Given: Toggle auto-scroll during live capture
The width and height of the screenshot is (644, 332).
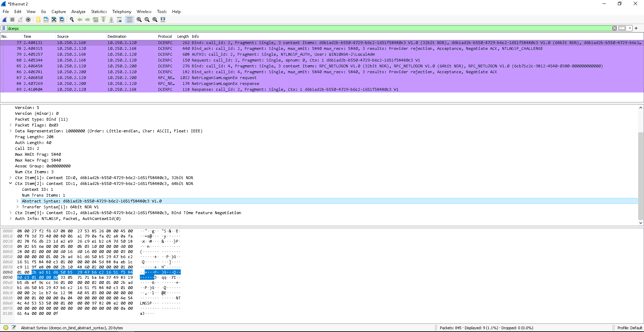Looking at the screenshot, I should click(x=119, y=20).
